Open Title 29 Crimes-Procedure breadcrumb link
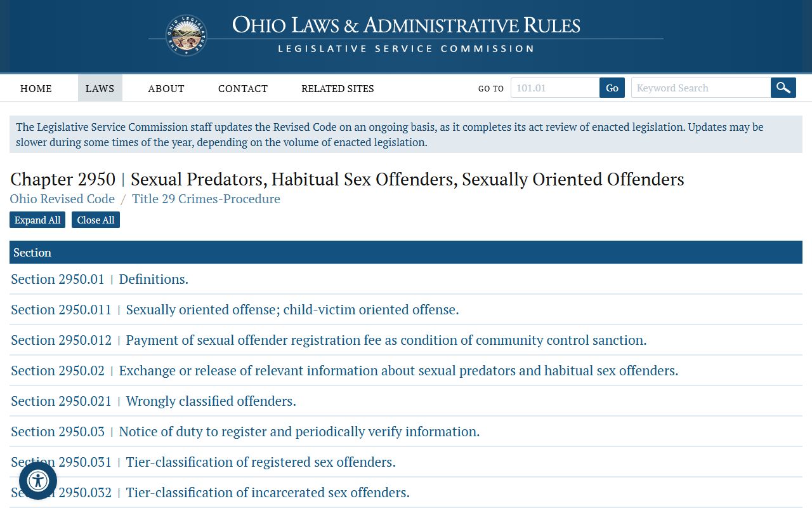Screen dimensions: 812x508 point(206,199)
